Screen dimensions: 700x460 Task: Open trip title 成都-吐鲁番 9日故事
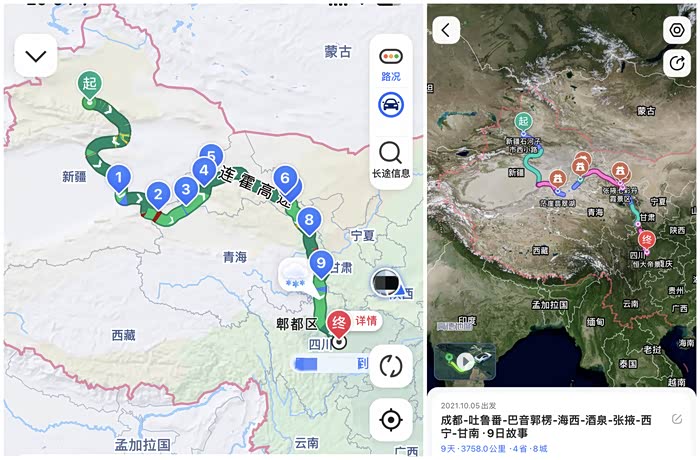(546, 427)
